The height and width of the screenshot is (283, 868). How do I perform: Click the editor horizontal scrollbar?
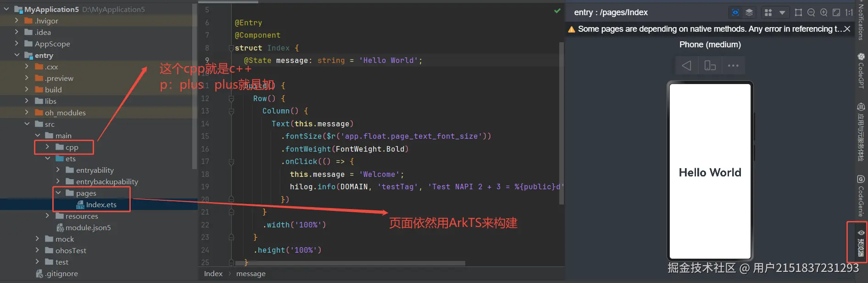350,263
